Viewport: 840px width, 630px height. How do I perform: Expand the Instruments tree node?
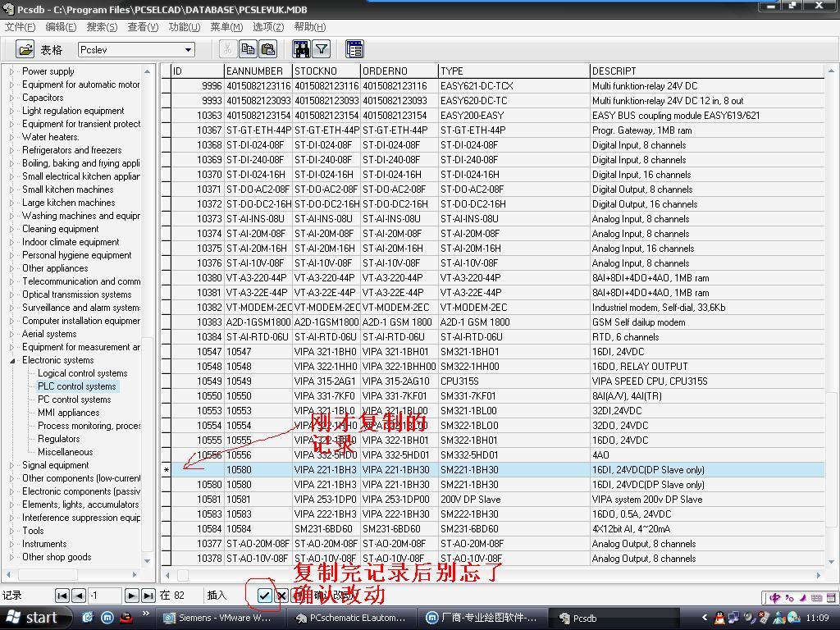(11, 545)
